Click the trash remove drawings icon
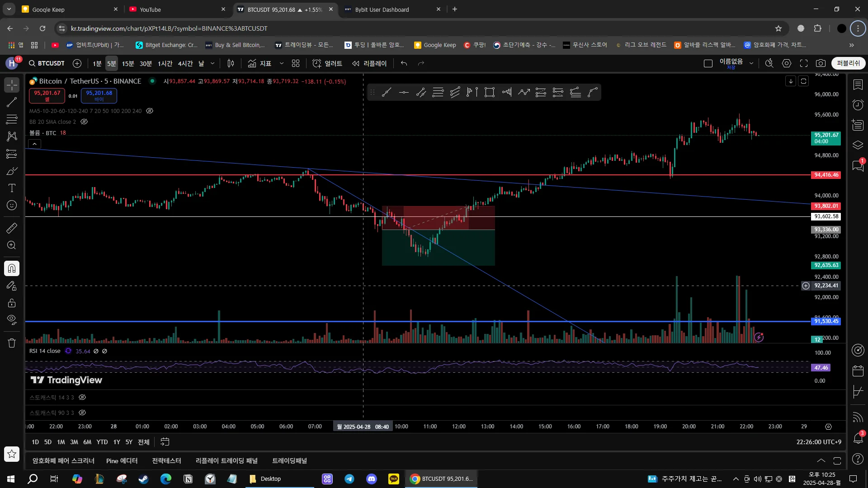The height and width of the screenshot is (488, 868). [12, 343]
